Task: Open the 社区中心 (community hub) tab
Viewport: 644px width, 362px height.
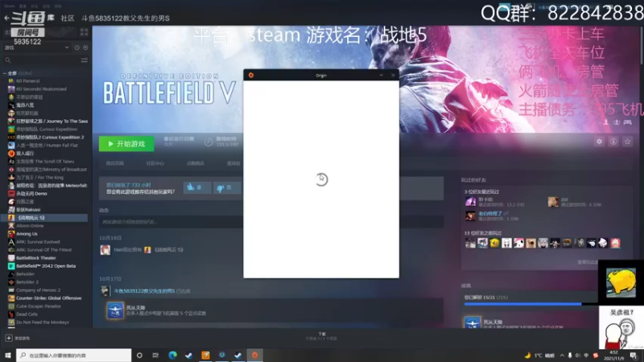Action: pyautogui.click(x=155, y=163)
